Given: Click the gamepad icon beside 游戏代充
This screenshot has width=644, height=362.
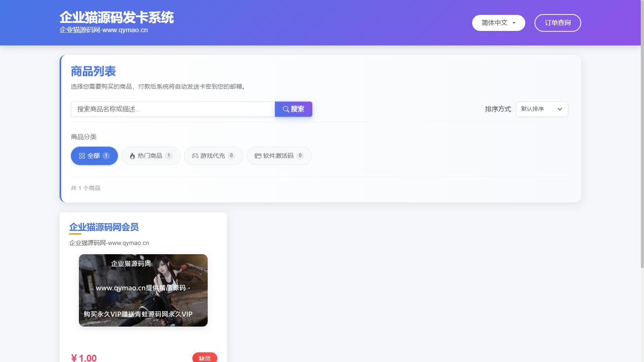Looking at the screenshot, I should [195, 156].
